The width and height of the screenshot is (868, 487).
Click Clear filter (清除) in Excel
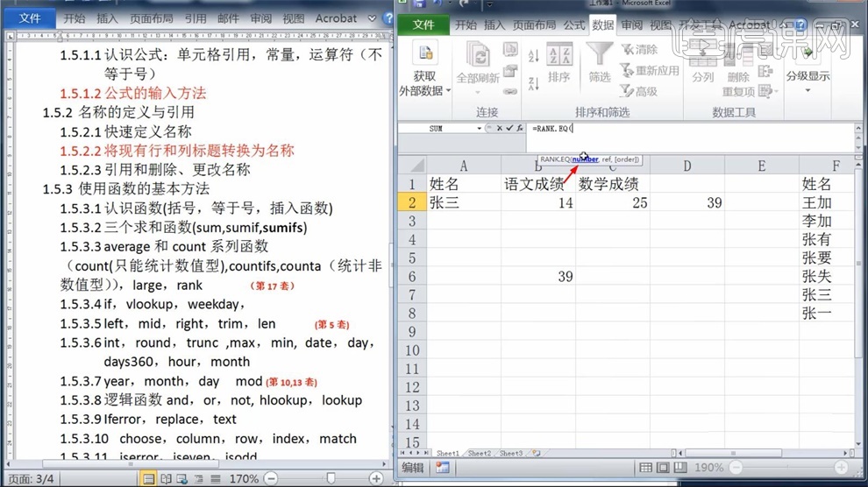pyautogui.click(x=639, y=49)
